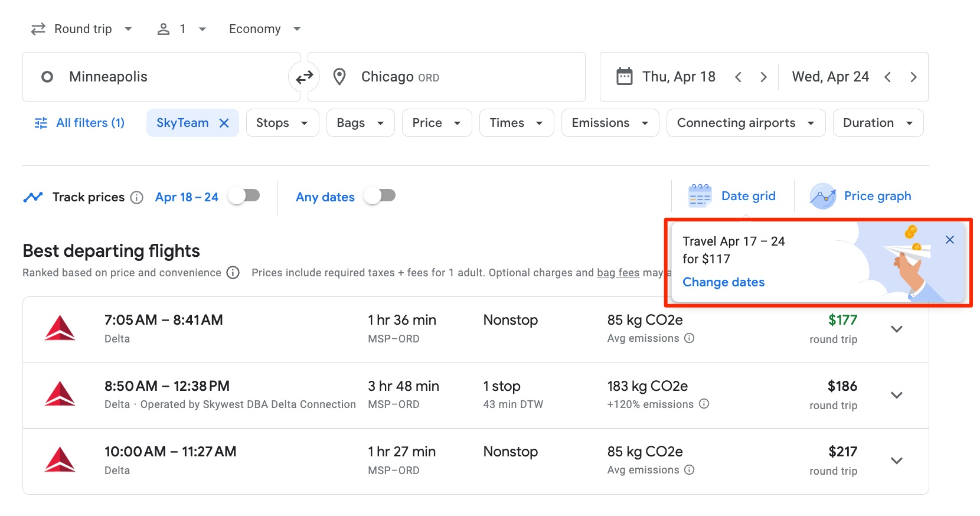Open Track prices info icon

click(136, 197)
